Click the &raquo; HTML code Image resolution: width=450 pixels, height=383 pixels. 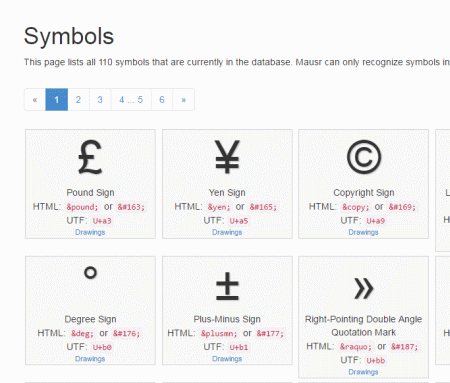click(x=355, y=347)
